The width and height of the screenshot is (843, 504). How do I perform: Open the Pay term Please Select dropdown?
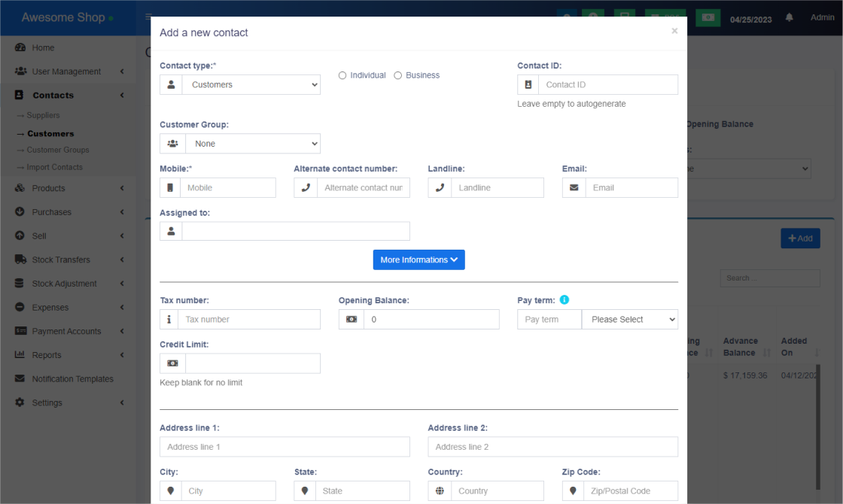[629, 320]
